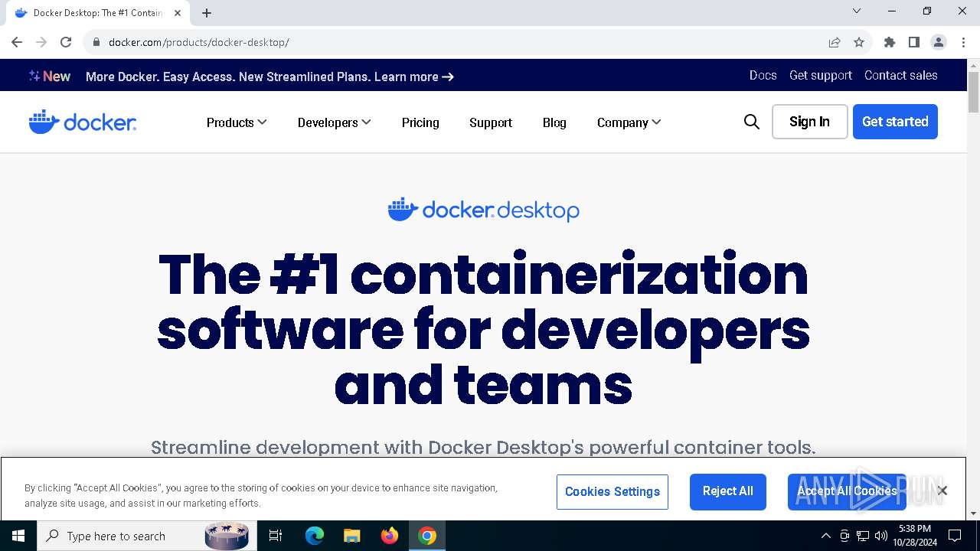
Task: Open the Blog menu item
Action: (x=554, y=122)
